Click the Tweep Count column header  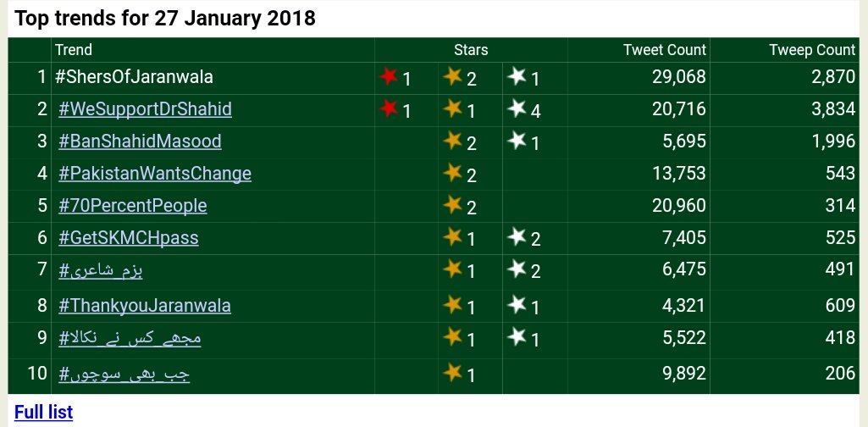812,50
